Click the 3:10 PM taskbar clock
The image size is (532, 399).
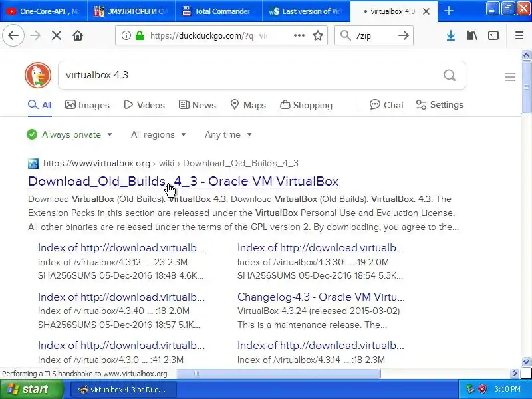(x=507, y=389)
